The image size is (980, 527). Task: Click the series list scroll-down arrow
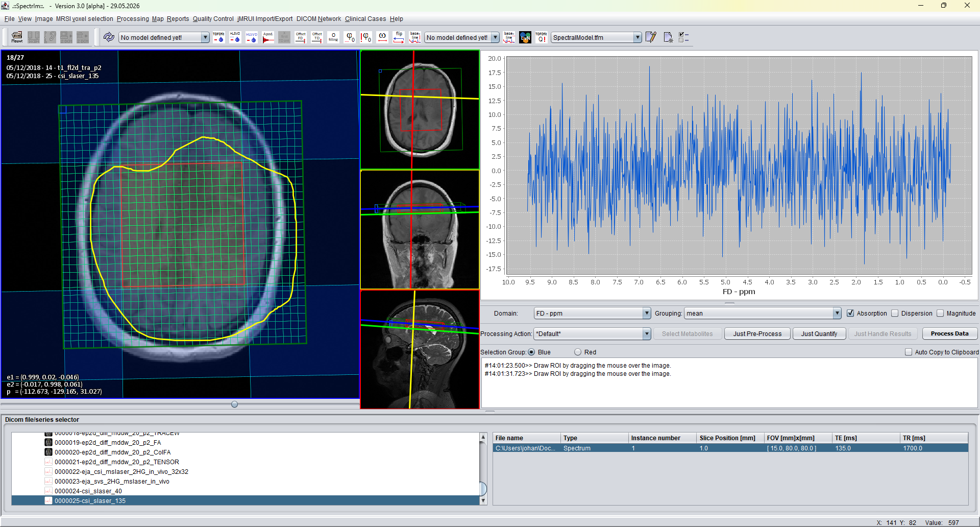click(x=483, y=501)
